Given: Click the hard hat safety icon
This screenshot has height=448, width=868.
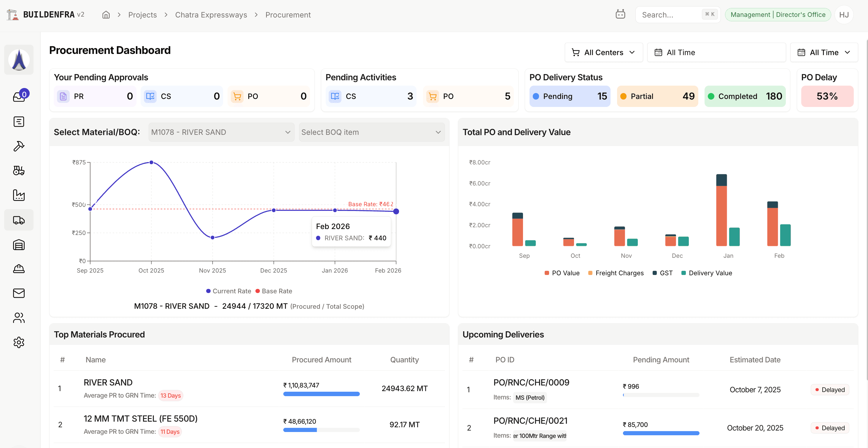Looking at the screenshot, I should click(18, 269).
